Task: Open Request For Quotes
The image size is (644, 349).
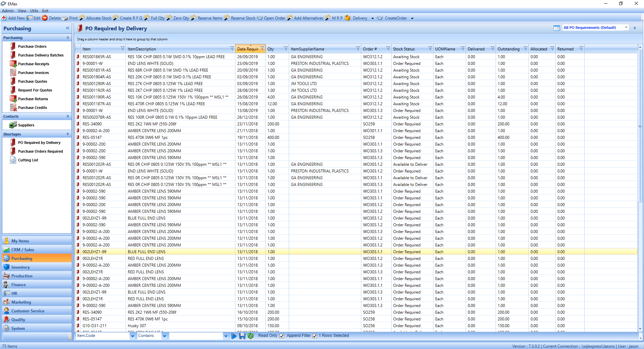Action: tap(35, 90)
